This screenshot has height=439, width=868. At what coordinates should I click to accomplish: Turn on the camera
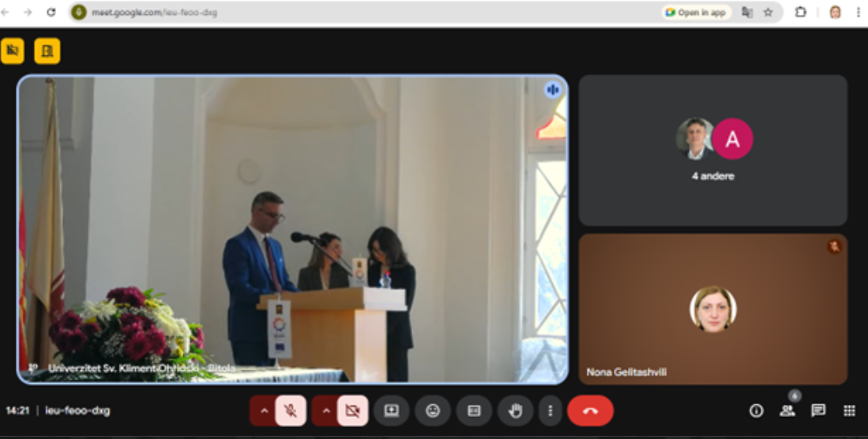352,411
